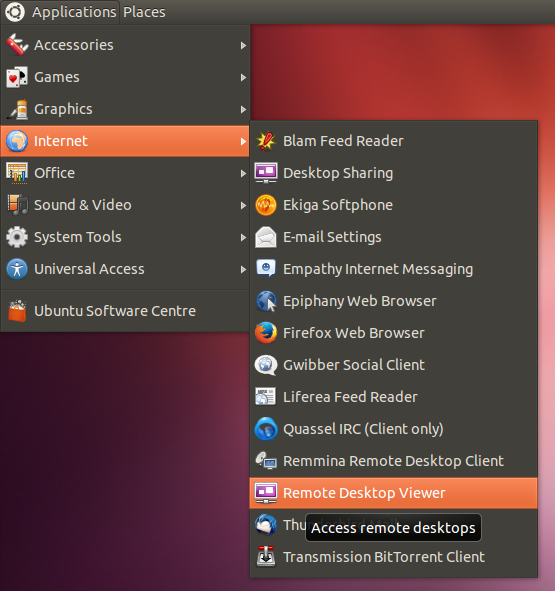The image size is (555, 591).
Task: Select the System Tools category
Action: coord(125,237)
